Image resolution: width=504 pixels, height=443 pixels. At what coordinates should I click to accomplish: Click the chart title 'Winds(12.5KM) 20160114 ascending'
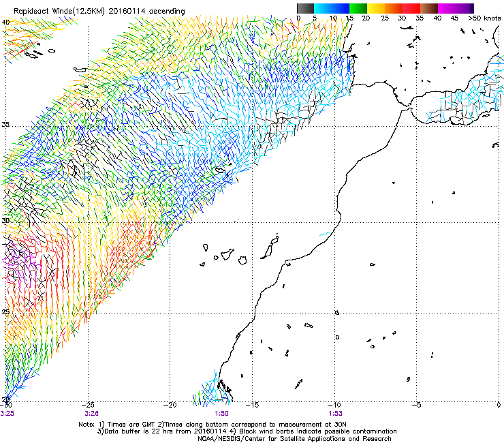point(119,12)
